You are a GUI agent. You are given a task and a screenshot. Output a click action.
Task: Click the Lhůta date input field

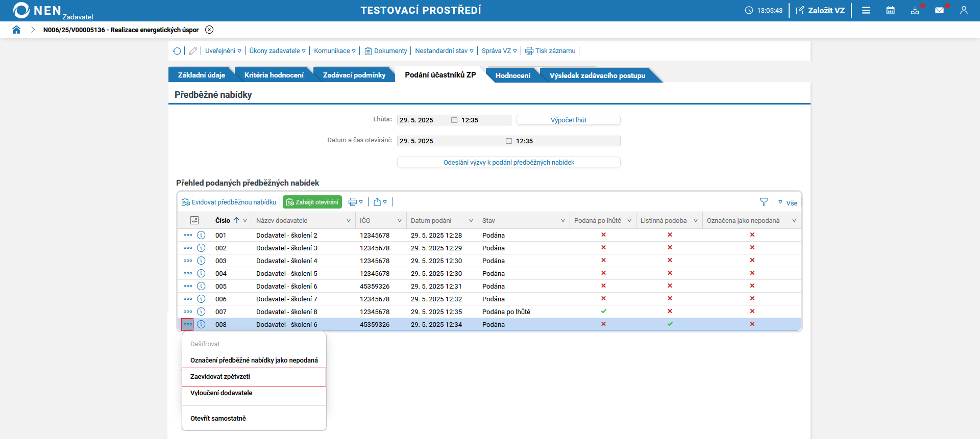(x=423, y=120)
